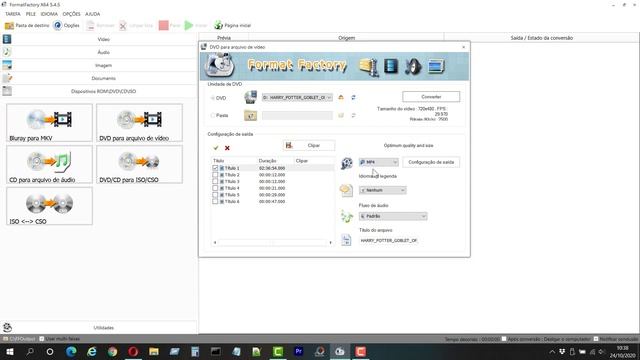Open the Opções toolbar button
The height and width of the screenshot is (360, 640).
(66, 25)
